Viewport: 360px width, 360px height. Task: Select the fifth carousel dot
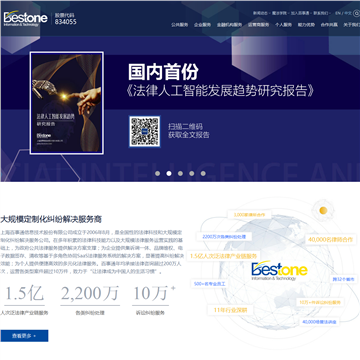pyautogui.click(x=203, y=173)
